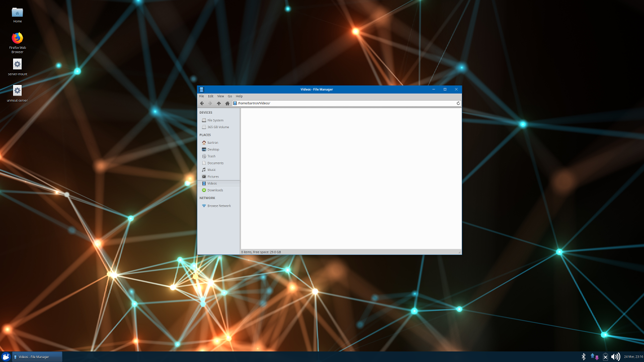Open the applications menu on the panel
The height and width of the screenshot is (362, 644).
[x=6, y=357]
